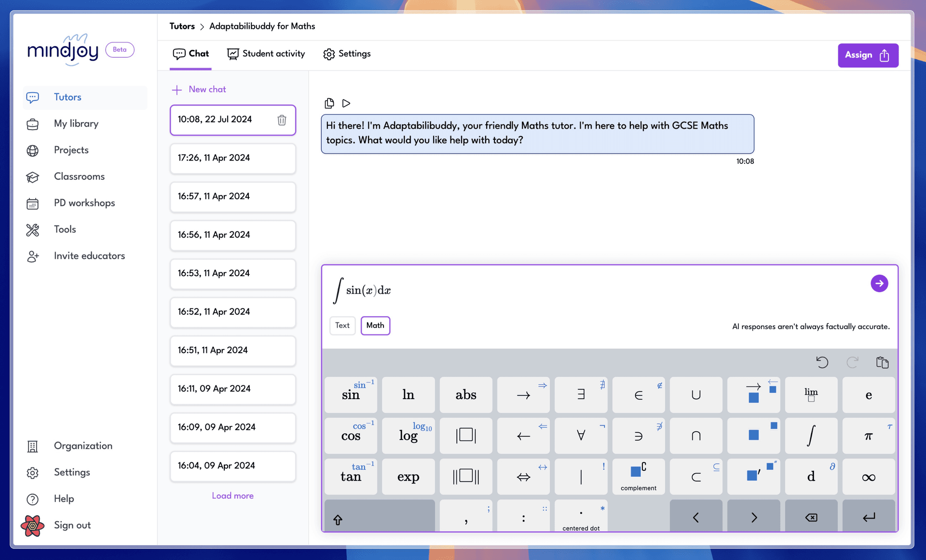Click the Assign button
The height and width of the screenshot is (560, 926).
tap(868, 55)
